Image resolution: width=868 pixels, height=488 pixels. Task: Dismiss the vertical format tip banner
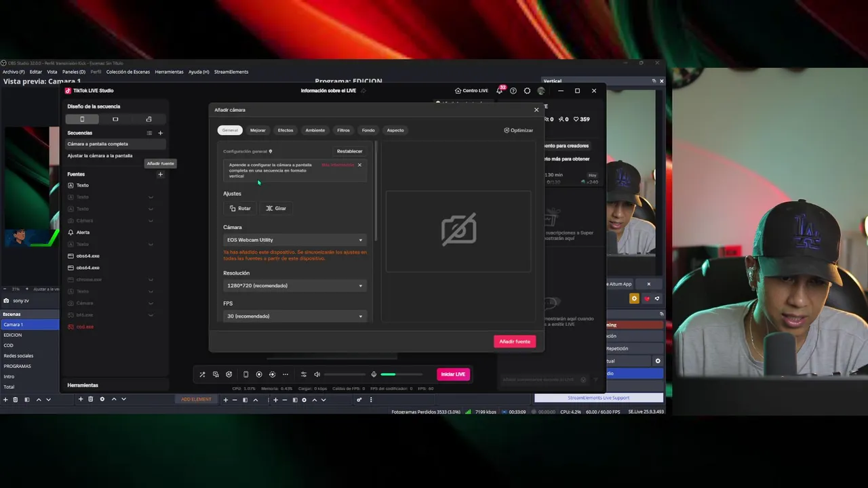359,165
